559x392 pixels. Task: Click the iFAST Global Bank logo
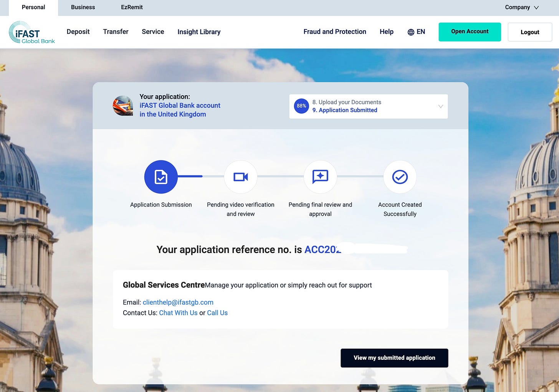pyautogui.click(x=32, y=32)
